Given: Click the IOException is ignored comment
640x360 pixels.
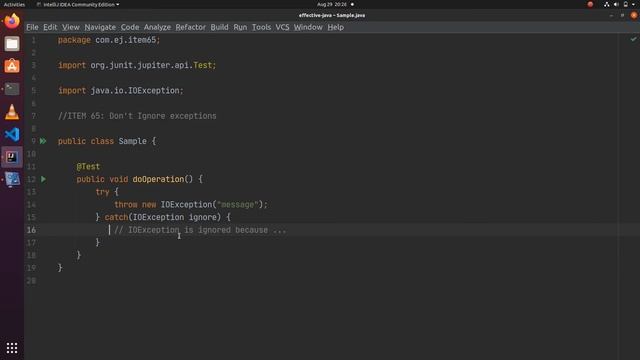Looking at the screenshot, I should (x=200, y=230).
